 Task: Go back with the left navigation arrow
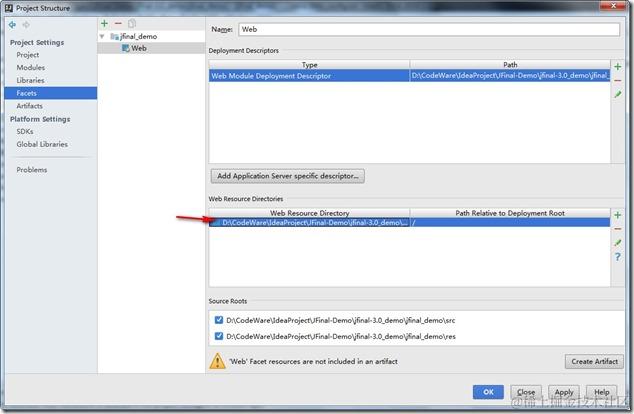pos(13,25)
